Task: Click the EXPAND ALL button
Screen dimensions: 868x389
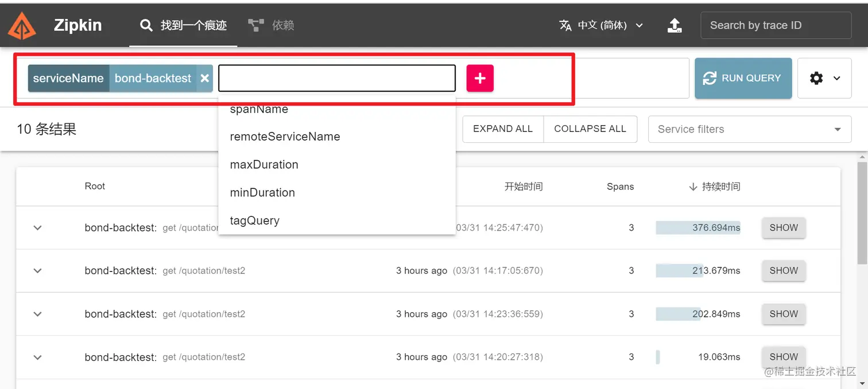Action: click(502, 129)
